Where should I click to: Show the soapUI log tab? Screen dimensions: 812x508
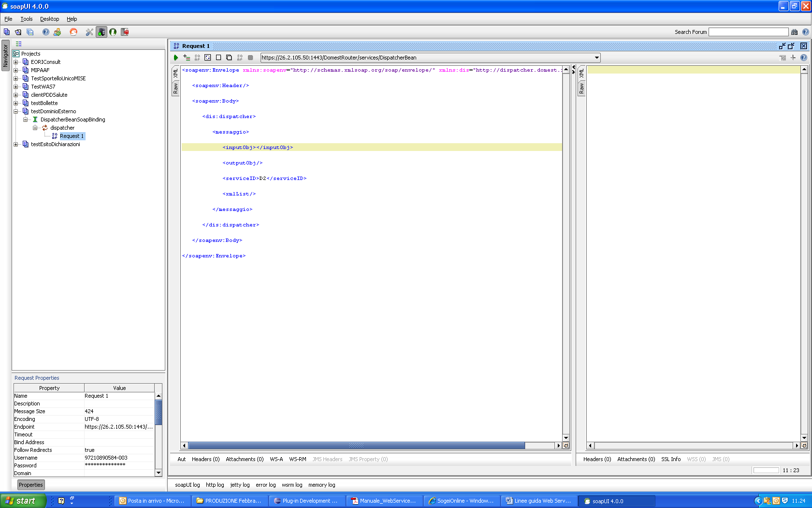(x=188, y=485)
